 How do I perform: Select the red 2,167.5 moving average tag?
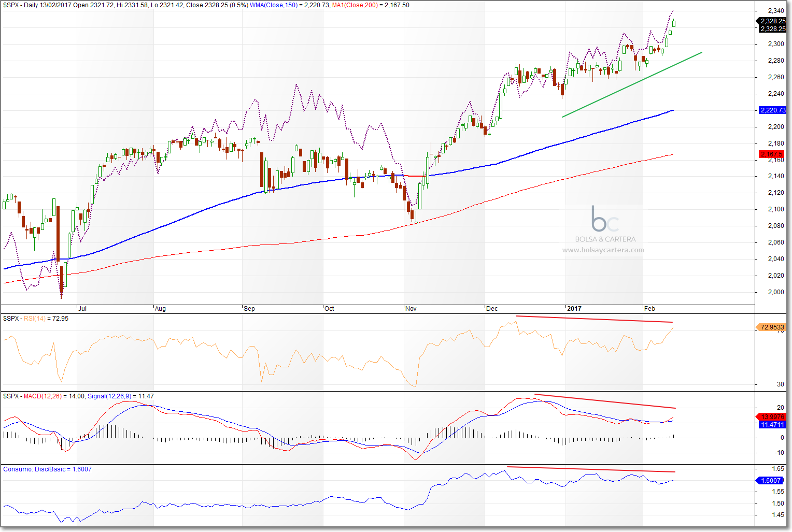click(x=773, y=154)
